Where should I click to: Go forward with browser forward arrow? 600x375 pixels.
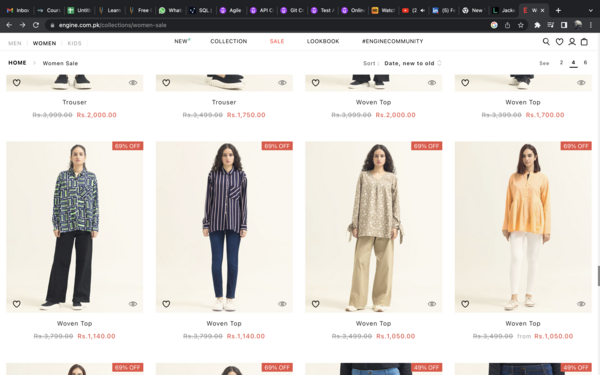pyautogui.click(x=23, y=25)
